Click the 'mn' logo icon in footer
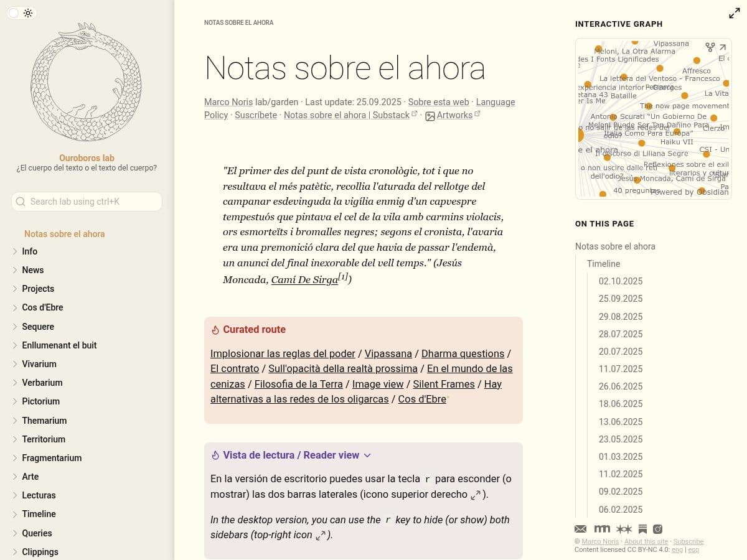The height and width of the screenshot is (560, 747). tap(602, 529)
